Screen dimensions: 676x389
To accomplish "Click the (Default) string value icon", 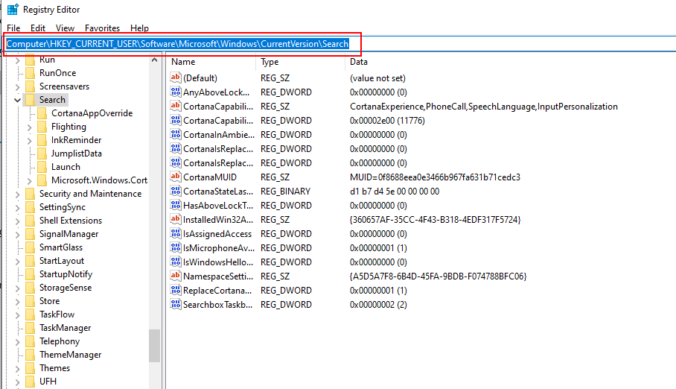I will tap(175, 78).
